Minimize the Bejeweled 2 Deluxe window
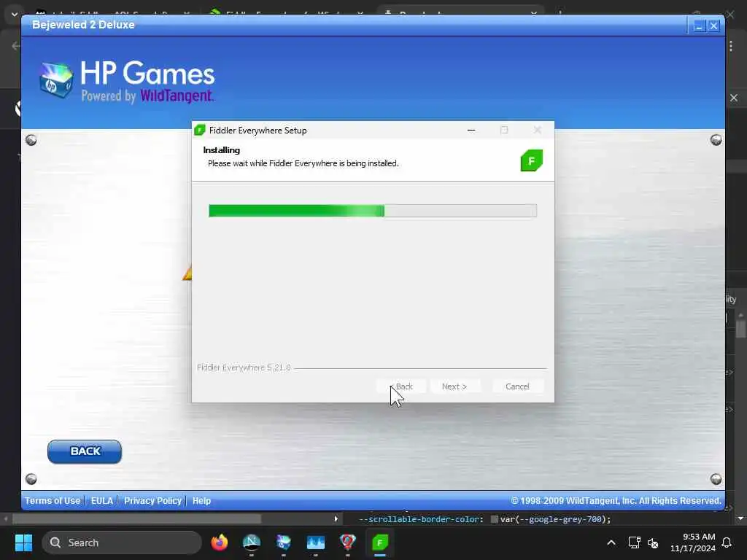This screenshot has width=747, height=560. (x=699, y=26)
